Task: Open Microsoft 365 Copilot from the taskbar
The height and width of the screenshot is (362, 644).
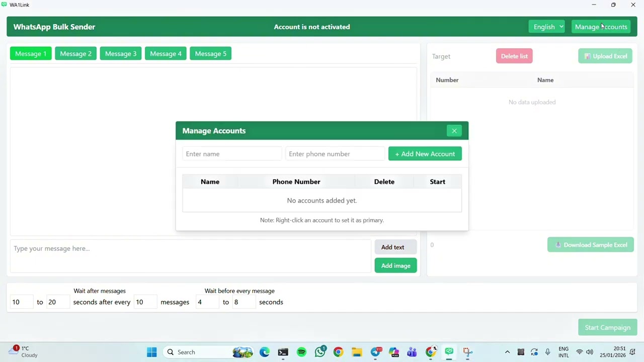Action: pos(393,352)
